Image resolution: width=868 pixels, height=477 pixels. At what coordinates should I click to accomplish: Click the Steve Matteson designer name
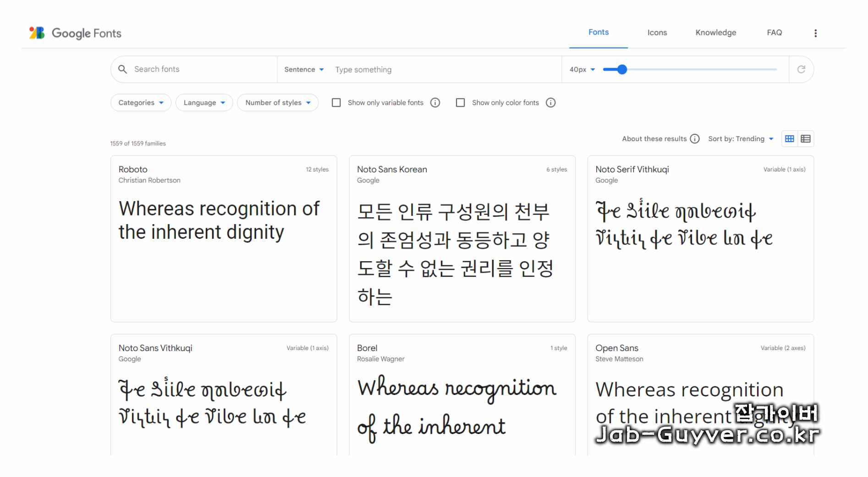(x=619, y=359)
